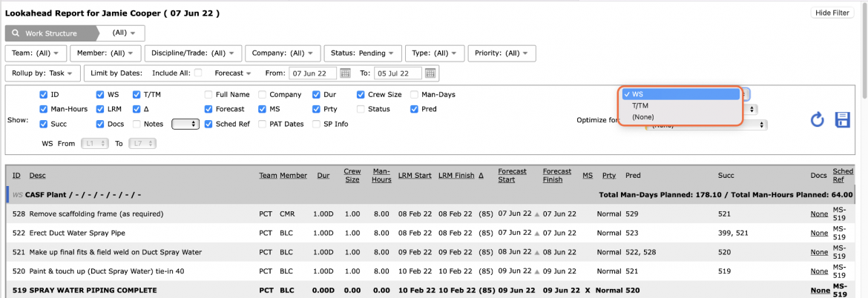Click the search icon in Work Structure
The width and height of the screenshot is (868, 298).
(x=15, y=33)
